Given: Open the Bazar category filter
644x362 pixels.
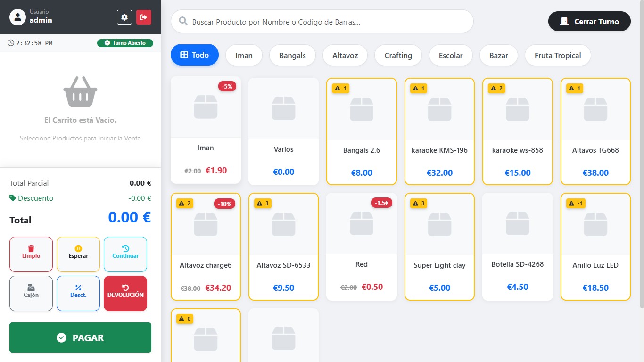Looking at the screenshot, I should click(498, 55).
